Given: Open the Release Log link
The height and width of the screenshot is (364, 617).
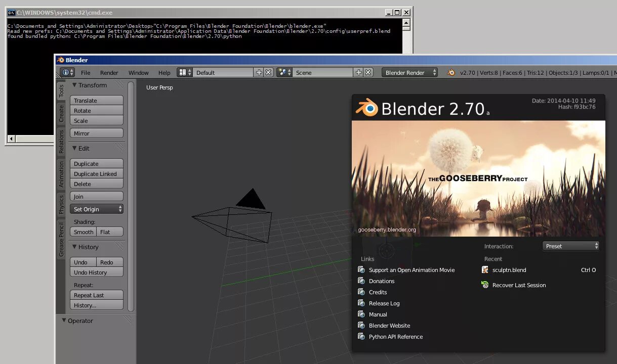Looking at the screenshot, I should [x=384, y=303].
